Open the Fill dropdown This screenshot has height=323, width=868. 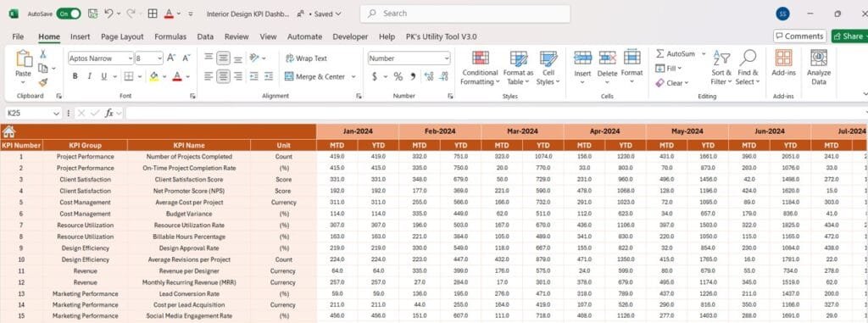[669, 68]
